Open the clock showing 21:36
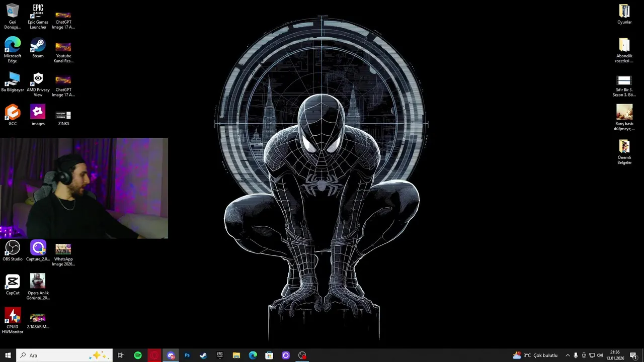Image resolution: width=644 pixels, height=362 pixels. [615, 355]
